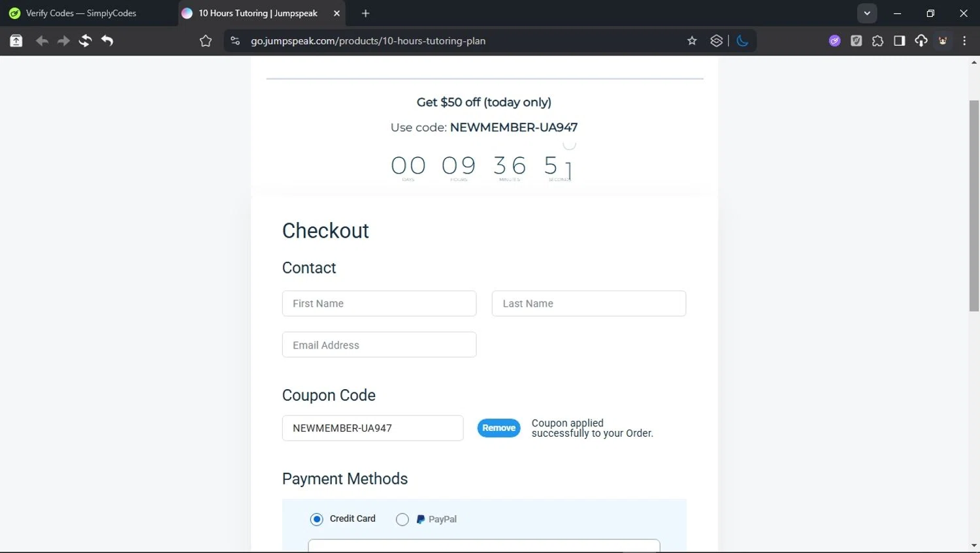Click the go.jumpspeak.com URL in the address bar
Viewport: 980px width, 553px height.
(x=368, y=40)
